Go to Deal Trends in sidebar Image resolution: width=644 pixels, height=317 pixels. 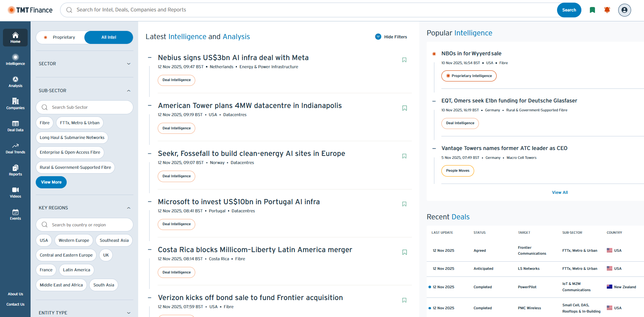[x=15, y=148]
